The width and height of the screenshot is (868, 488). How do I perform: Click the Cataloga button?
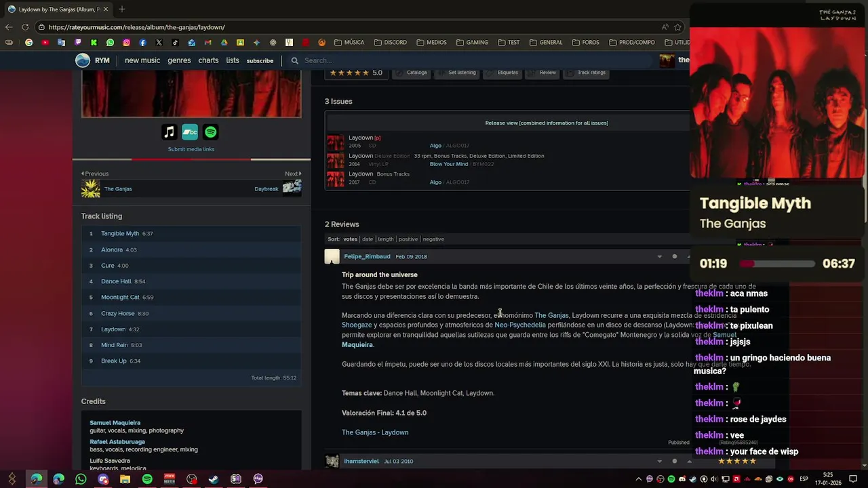pyautogui.click(x=412, y=73)
